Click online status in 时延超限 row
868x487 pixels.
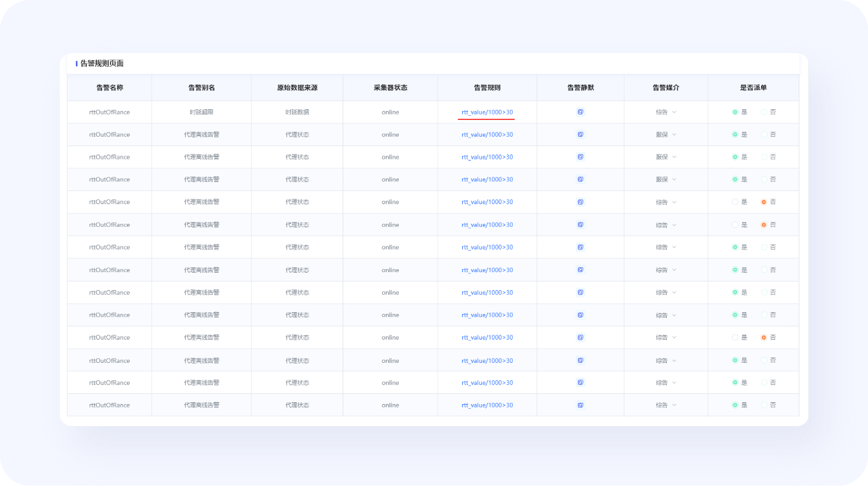click(390, 112)
